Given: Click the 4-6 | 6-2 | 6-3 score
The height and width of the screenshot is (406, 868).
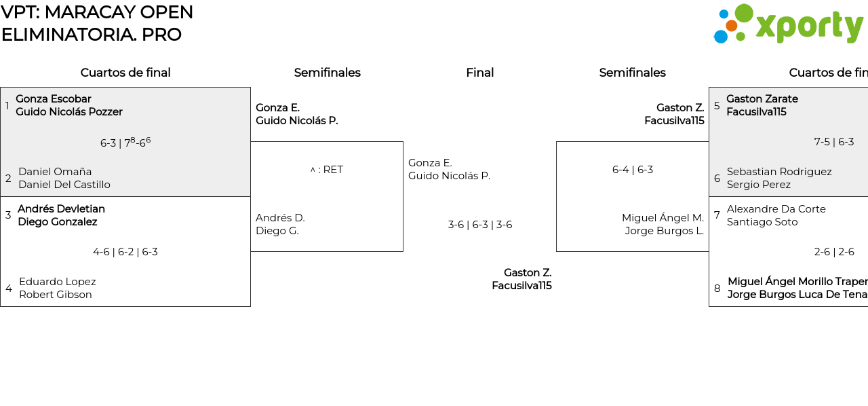Looking at the screenshot, I should pyautogui.click(x=125, y=252).
